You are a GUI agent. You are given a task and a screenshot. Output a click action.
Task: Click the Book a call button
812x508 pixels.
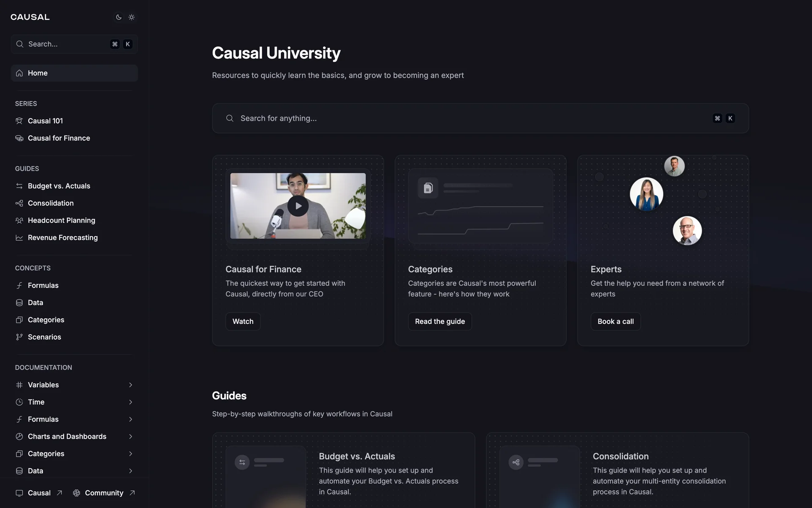point(615,321)
